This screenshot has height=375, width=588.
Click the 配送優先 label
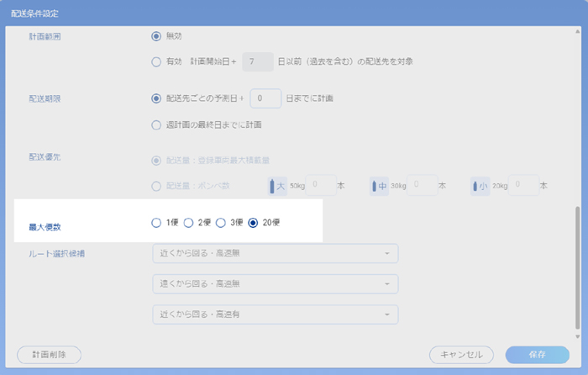coord(45,157)
